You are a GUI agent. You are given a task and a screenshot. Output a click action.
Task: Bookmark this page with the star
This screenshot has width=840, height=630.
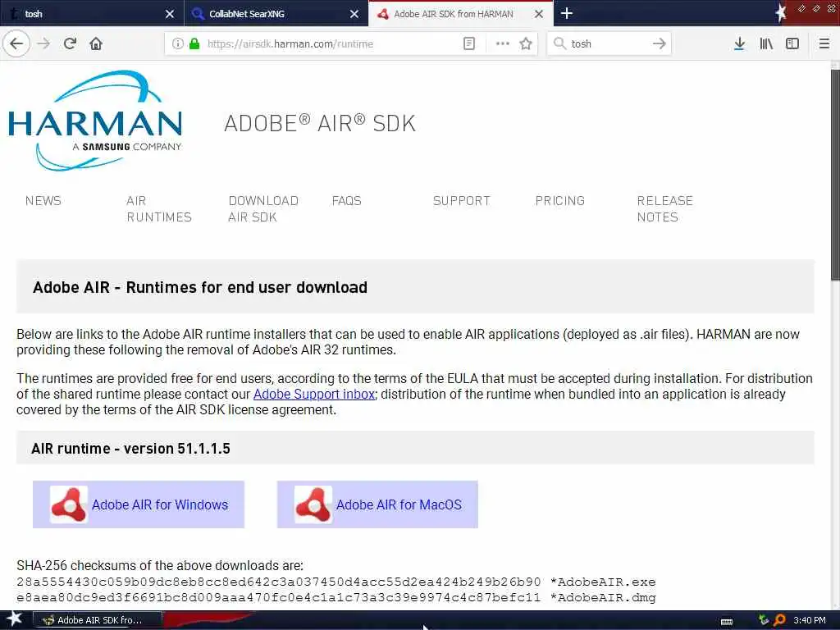pos(526,43)
